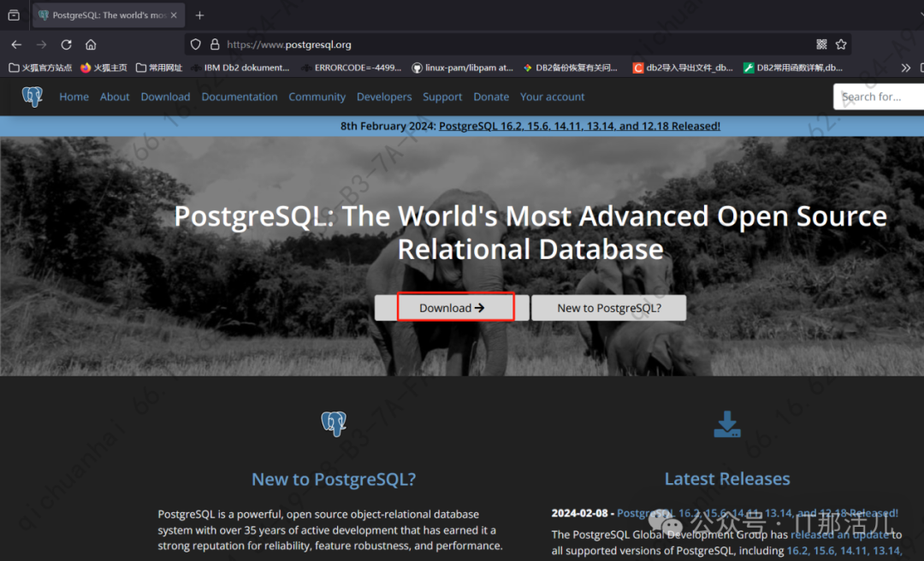The height and width of the screenshot is (561, 924).
Task: Open Firefox View icon left of the tab
Action: pos(14,15)
